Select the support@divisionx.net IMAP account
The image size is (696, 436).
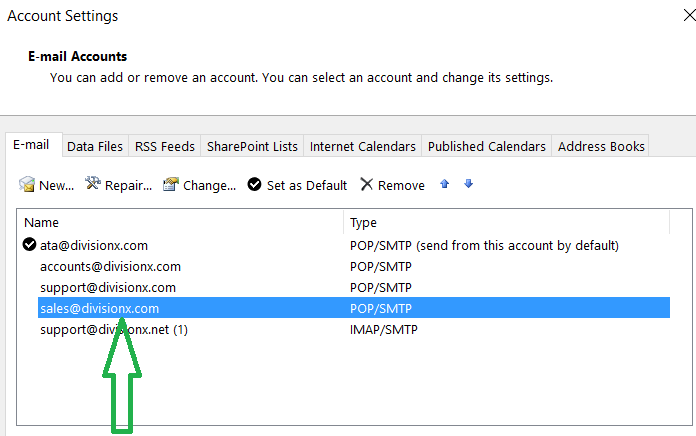[x=113, y=329]
